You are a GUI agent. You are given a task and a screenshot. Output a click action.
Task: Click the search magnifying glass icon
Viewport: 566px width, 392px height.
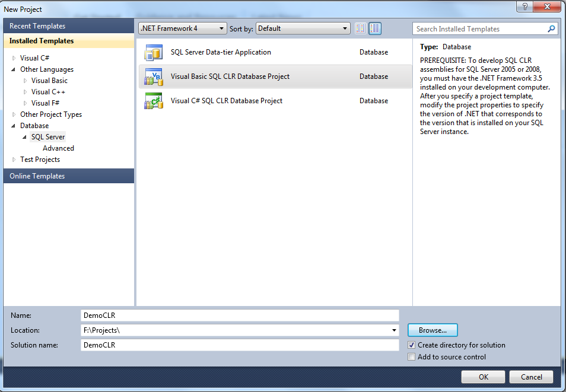click(551, 28)
